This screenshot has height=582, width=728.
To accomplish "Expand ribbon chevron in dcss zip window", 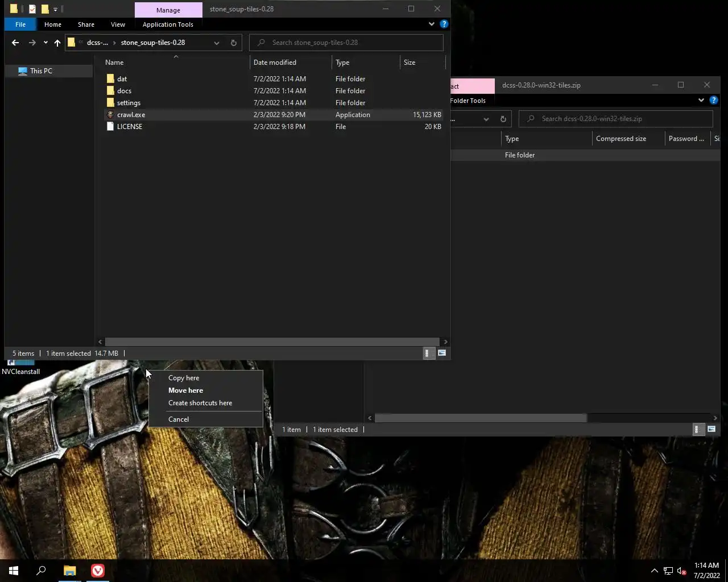I will click(701, 100).
